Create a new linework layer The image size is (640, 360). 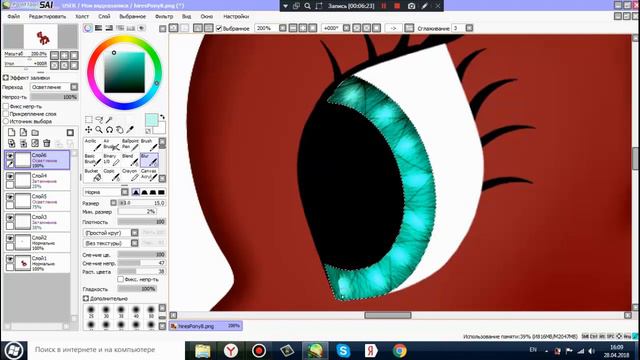[x=23, y=132]
